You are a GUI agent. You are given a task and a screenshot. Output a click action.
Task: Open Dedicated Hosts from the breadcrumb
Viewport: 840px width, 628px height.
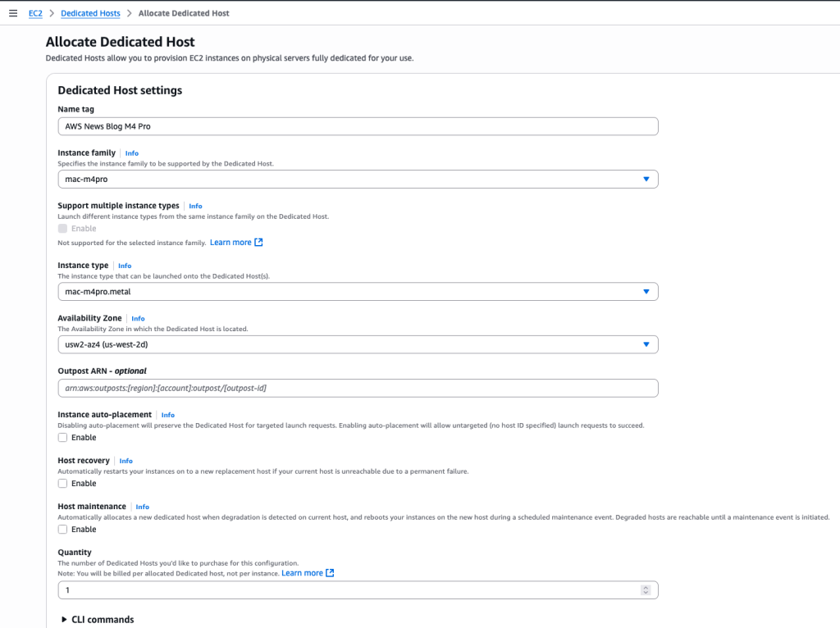[90, 12]
